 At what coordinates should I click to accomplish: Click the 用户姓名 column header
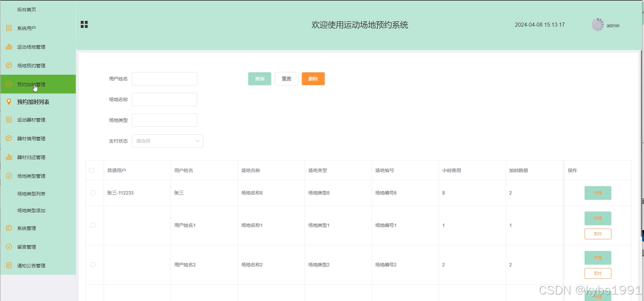click(x=183, y=171)
